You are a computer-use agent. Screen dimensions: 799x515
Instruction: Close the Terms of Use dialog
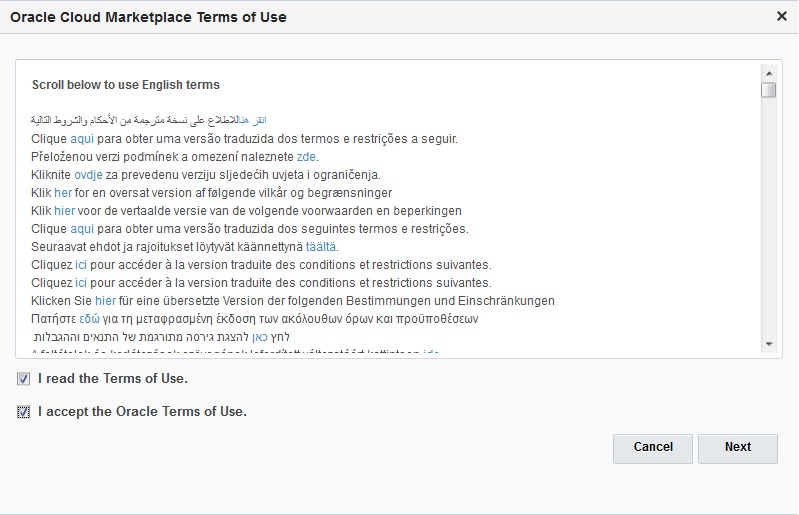click(781, 16)
